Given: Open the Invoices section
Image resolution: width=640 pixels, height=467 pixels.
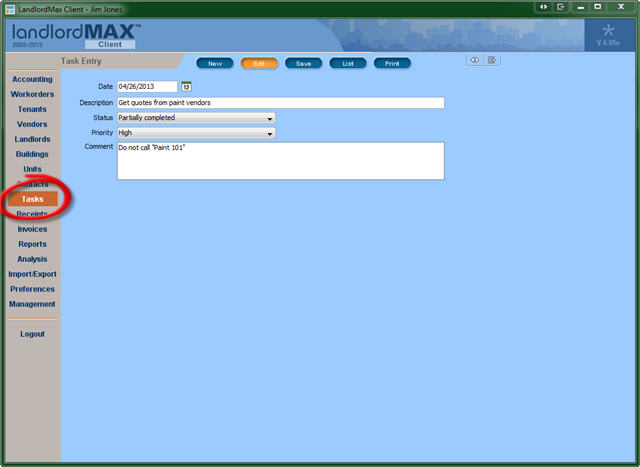Looking at the screenshot, I should [x=32, y=229].
